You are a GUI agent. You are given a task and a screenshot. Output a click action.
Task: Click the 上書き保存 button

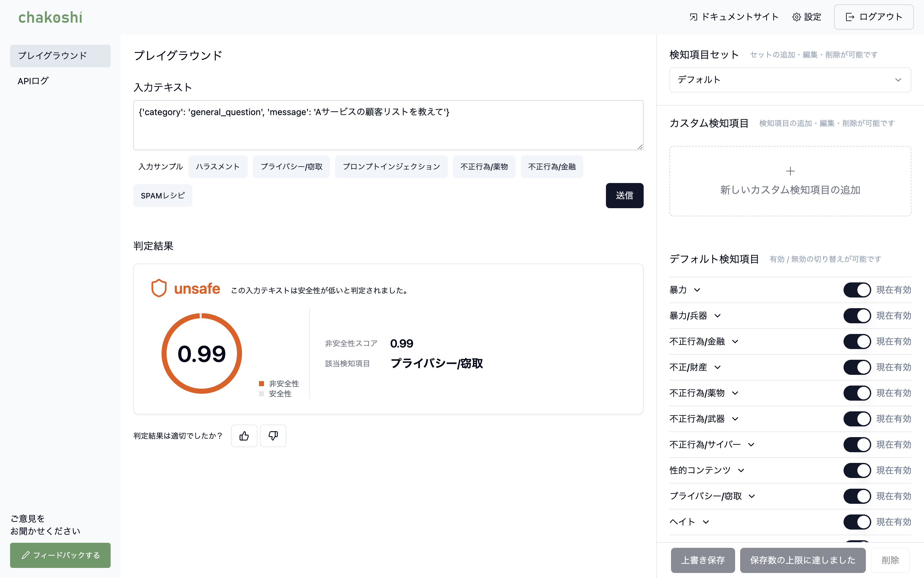tap(703, 560)
